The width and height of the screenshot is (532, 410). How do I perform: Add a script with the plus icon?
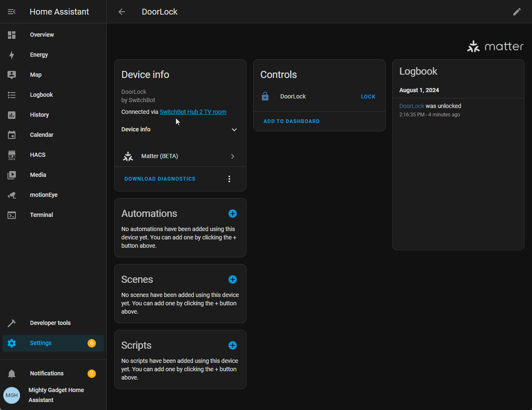tap(233, 345)
